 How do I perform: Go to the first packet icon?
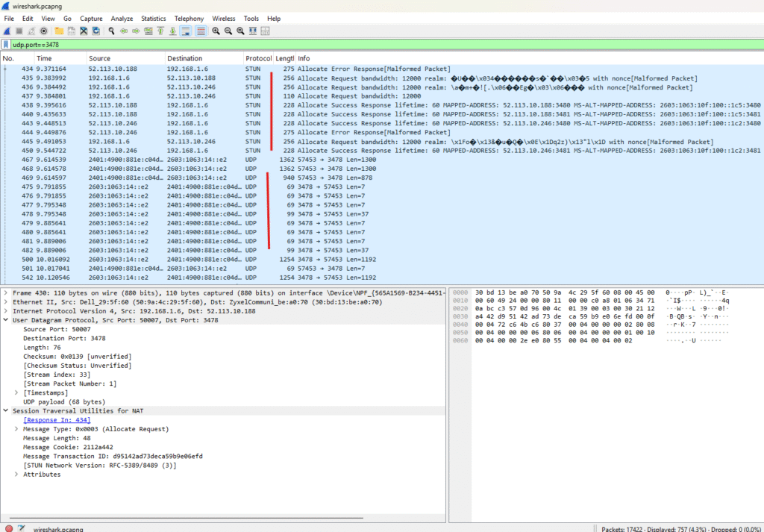coord(160,31)
